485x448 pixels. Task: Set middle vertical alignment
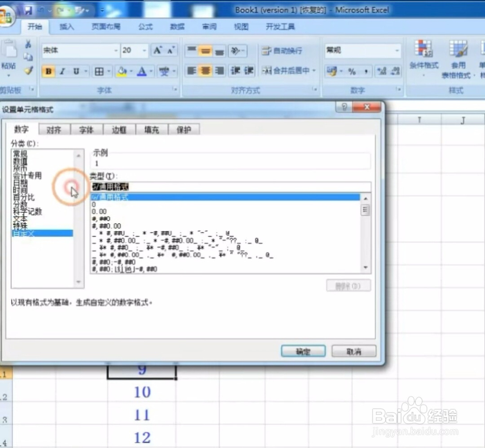pyautogui.click(x=205, y=50)
